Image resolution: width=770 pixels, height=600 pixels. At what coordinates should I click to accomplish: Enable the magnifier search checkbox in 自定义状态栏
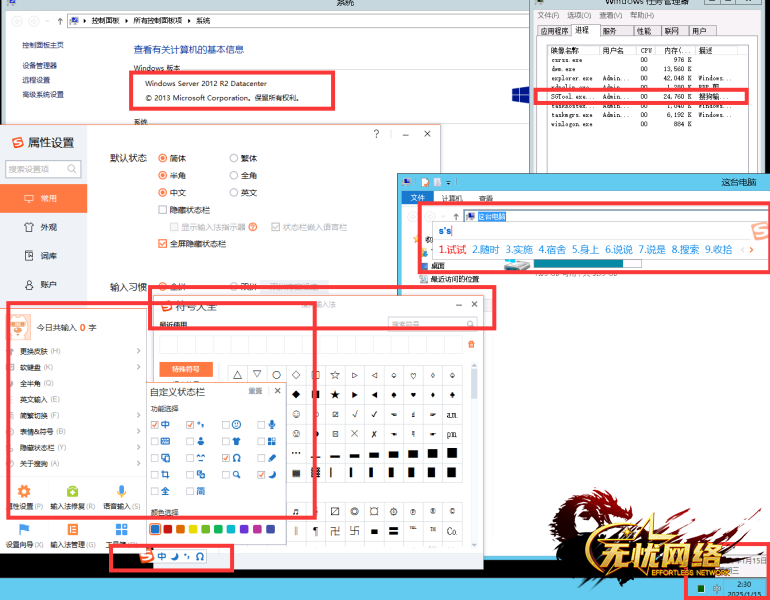point(225,475)
